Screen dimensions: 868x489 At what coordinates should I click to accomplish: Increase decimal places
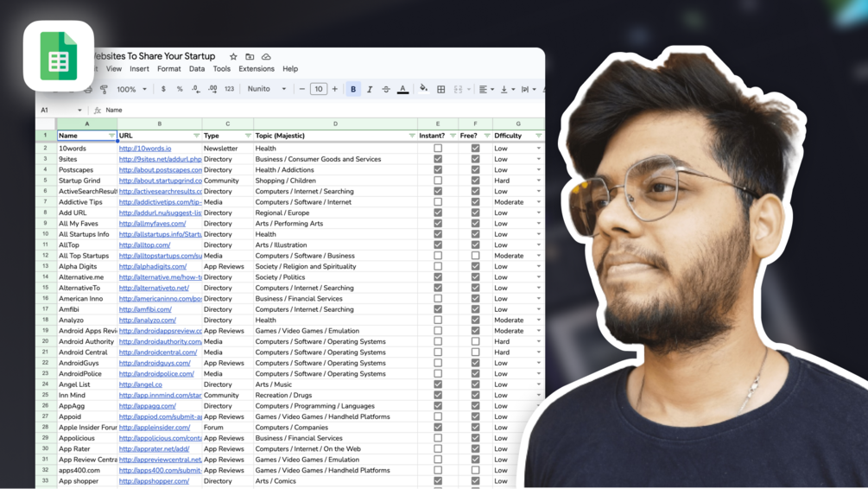(212, 89)
